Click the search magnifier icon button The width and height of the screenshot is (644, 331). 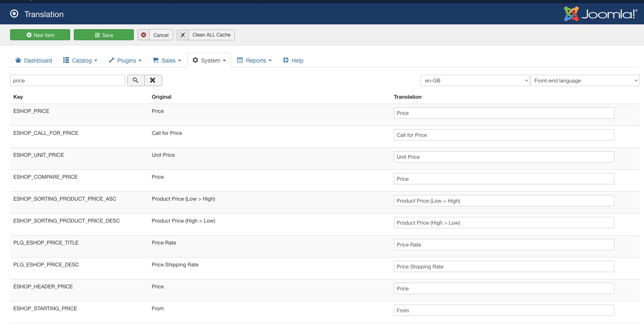click(136, 80)
